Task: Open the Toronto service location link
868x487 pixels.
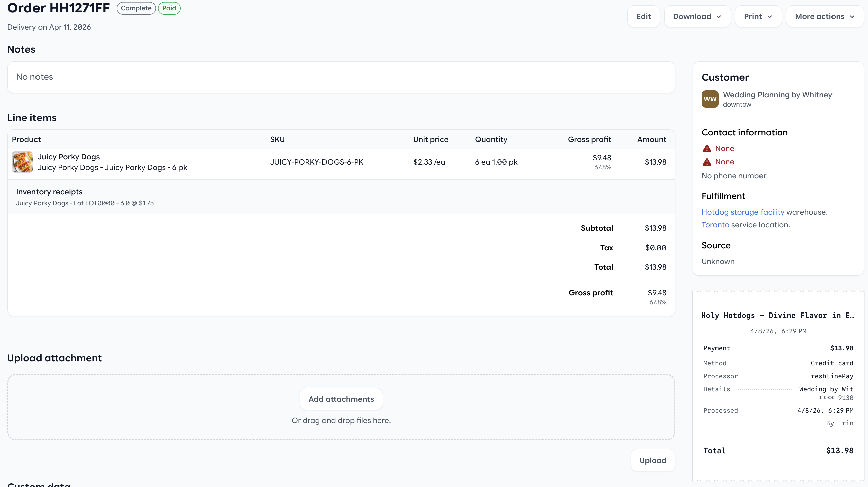Action: coord(715,225)
